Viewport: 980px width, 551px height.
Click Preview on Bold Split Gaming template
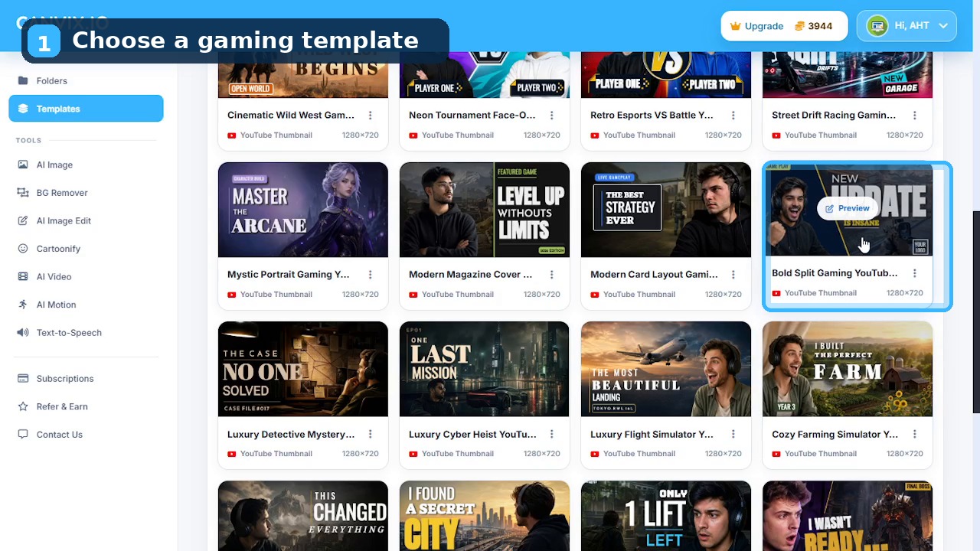point(848,208)
